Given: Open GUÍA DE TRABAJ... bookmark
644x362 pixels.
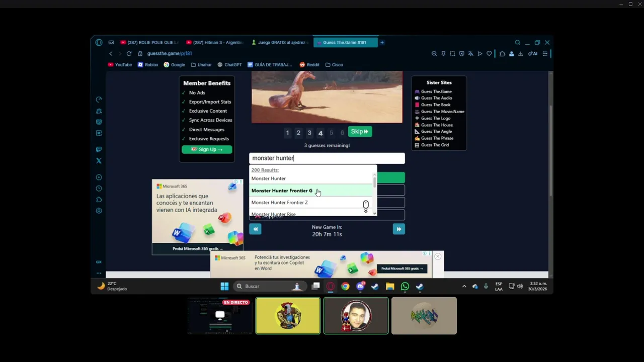Looking at the screenshot, I should (270, 65).
